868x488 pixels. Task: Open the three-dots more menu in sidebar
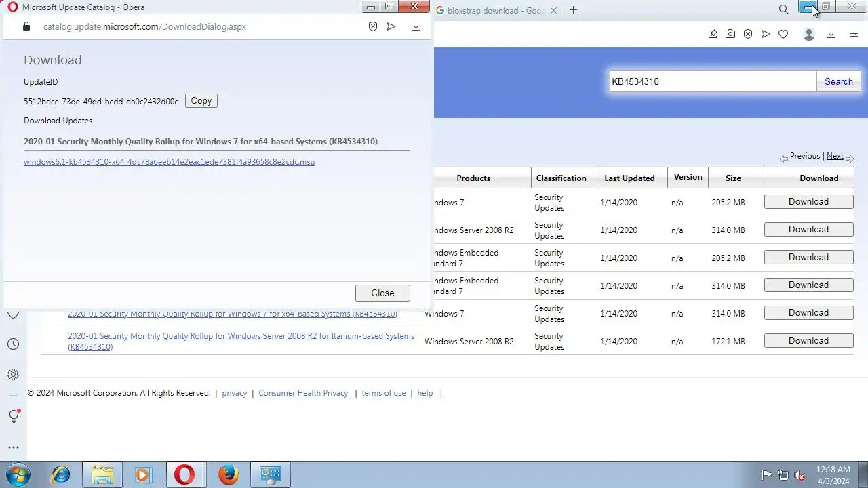pos(13,447)
